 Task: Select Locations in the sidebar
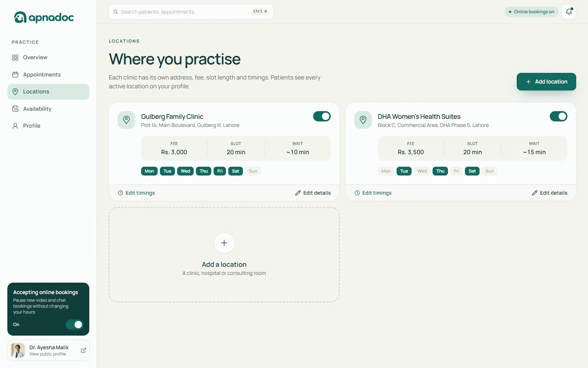point(48,92)
